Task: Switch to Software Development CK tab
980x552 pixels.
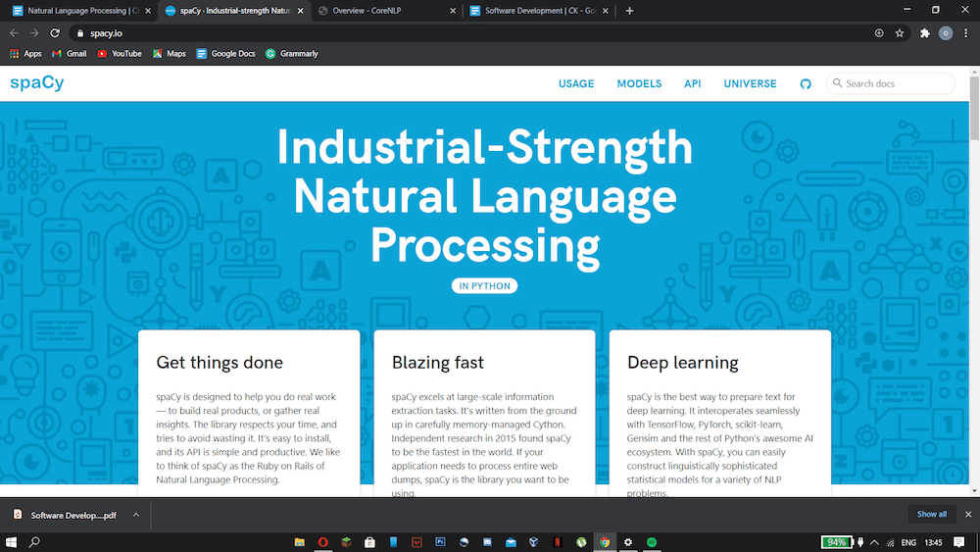Action: pyautogui.click(x=539, y=11)
